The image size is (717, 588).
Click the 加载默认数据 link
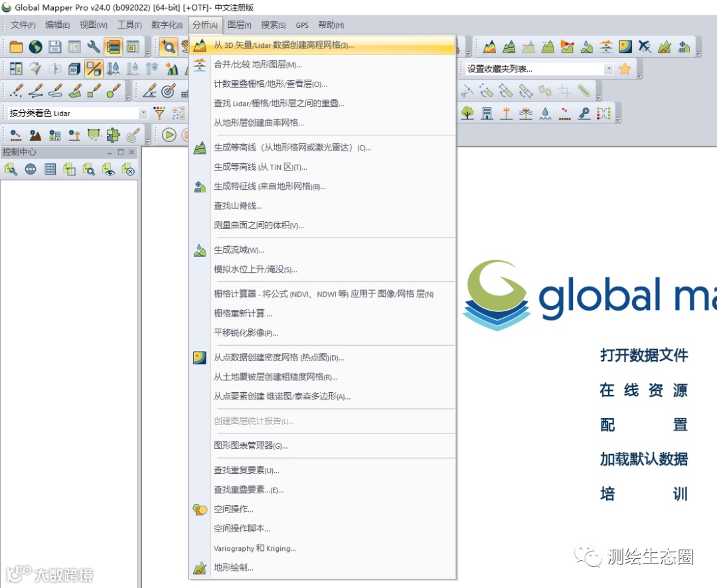644,459
